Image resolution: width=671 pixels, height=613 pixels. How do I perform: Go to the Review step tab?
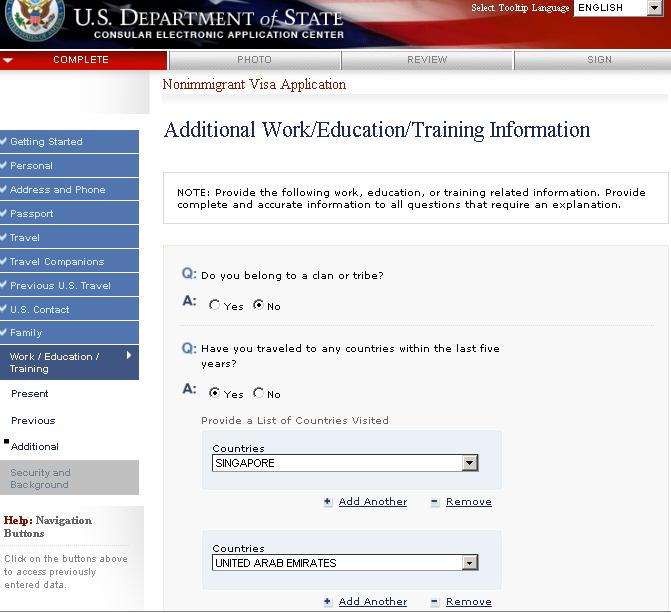pyautogui.click(x=427, y=60)
